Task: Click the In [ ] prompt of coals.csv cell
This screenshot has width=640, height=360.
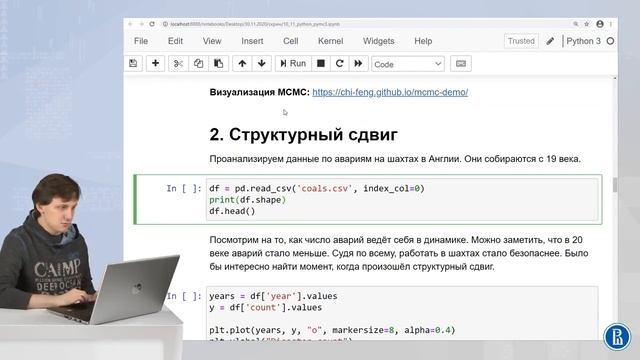Action: click(184, 188)
